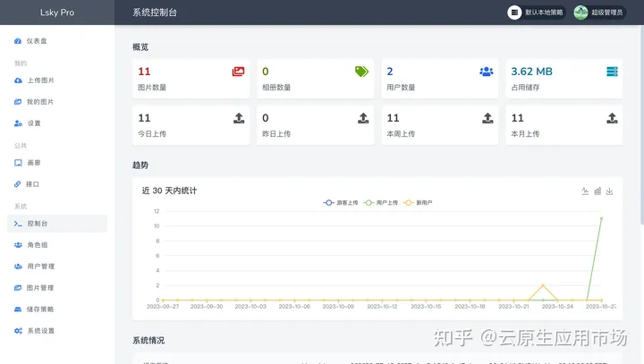Click the cloud upload icon in sidebar
Viewport: 644px width, 364px height.
click(18, 80)
